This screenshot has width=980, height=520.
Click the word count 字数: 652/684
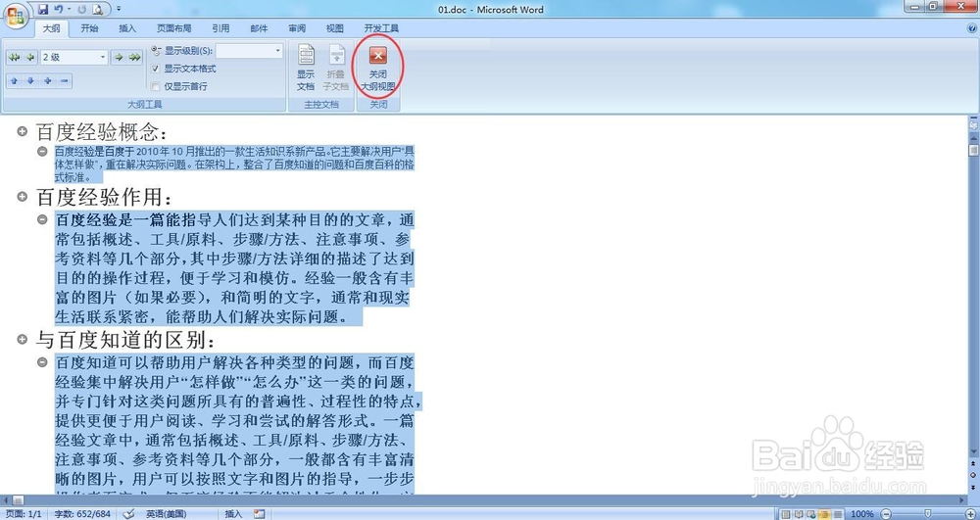point(83,514)
